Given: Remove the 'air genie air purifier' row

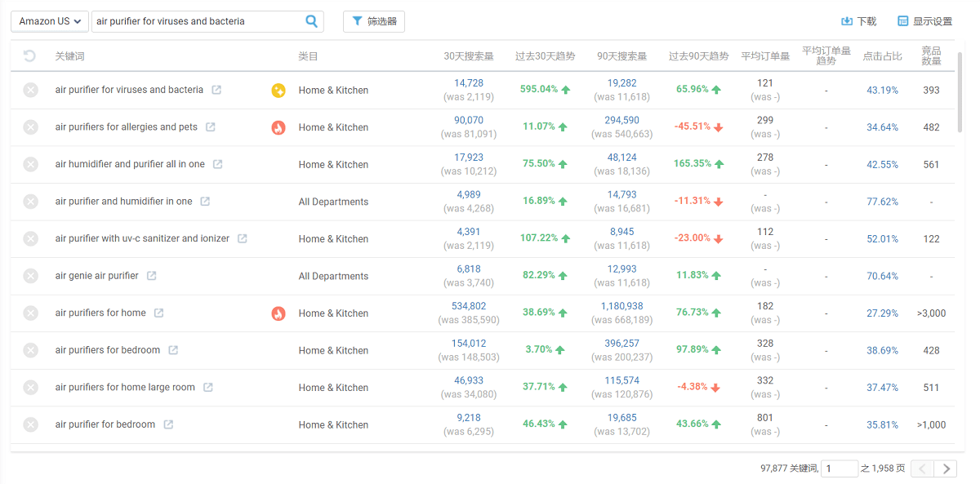Looking at the screenshot, I should pos(30,276).
